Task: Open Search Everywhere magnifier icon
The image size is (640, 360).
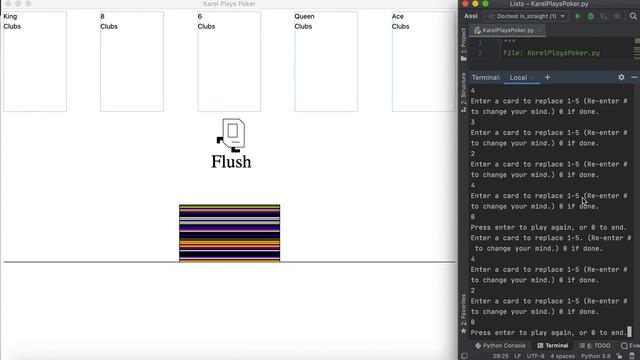Action: coord(633,16)
